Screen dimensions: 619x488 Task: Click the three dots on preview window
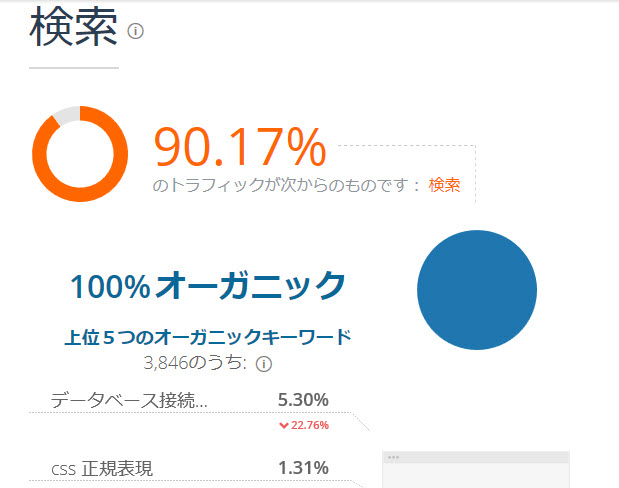(393, 458)
